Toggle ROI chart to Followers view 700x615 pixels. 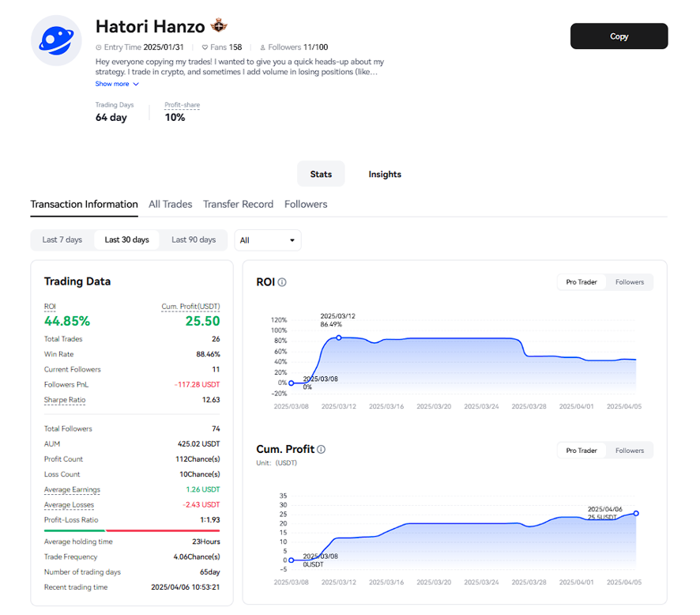click(630, 282)
